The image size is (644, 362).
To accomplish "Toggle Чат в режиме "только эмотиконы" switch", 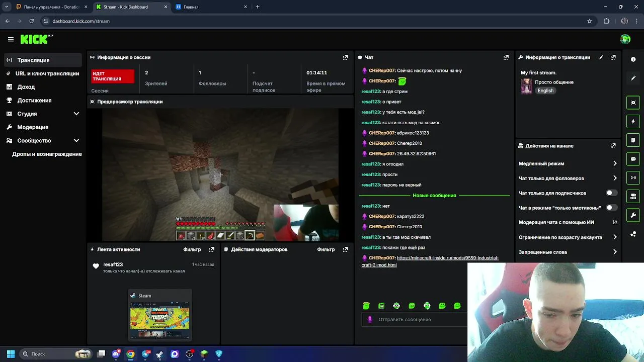I will tap(611, 208).
